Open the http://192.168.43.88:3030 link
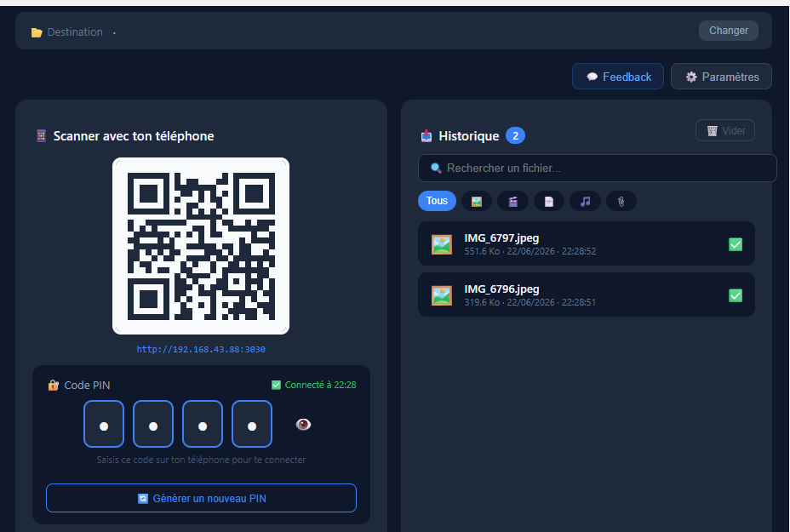The height and width of the screenshot is (532, 790). [x=201, y=349]
